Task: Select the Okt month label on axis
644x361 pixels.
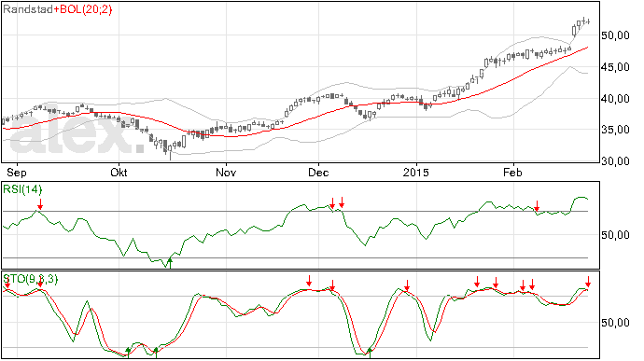Action: point(119,172)
